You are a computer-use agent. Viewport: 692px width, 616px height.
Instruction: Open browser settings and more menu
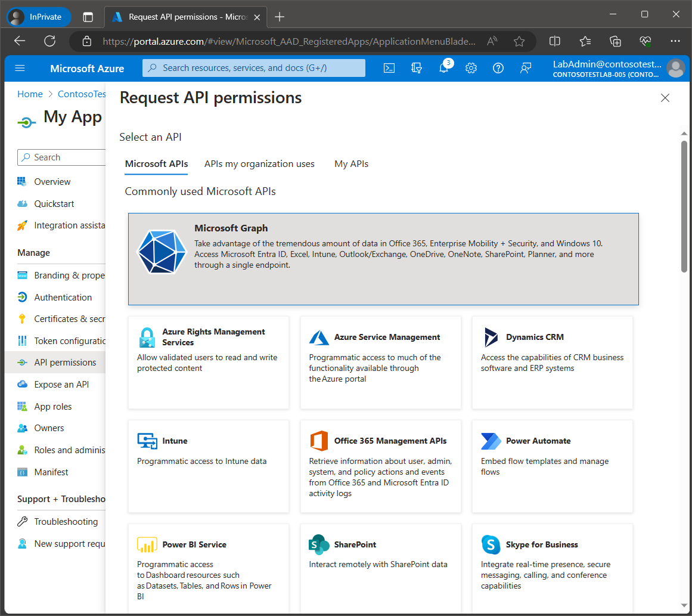point(675,41)
